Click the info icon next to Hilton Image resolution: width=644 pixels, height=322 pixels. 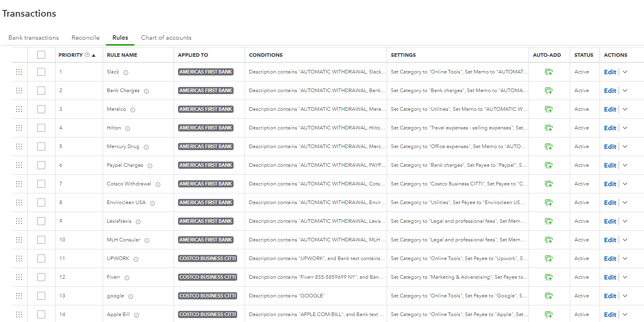(x=128, y=129)
